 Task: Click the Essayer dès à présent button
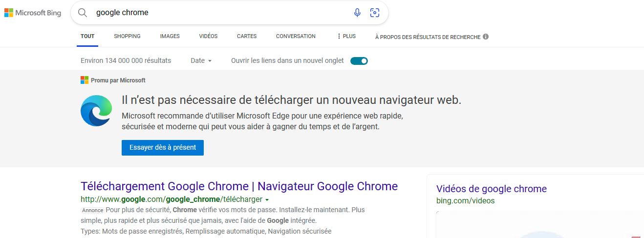pos(163,148)
